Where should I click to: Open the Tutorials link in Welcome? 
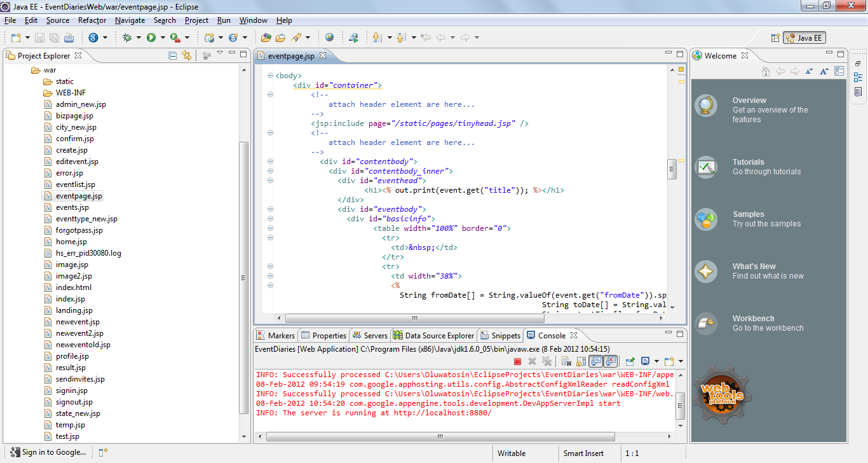coord(748,162)
